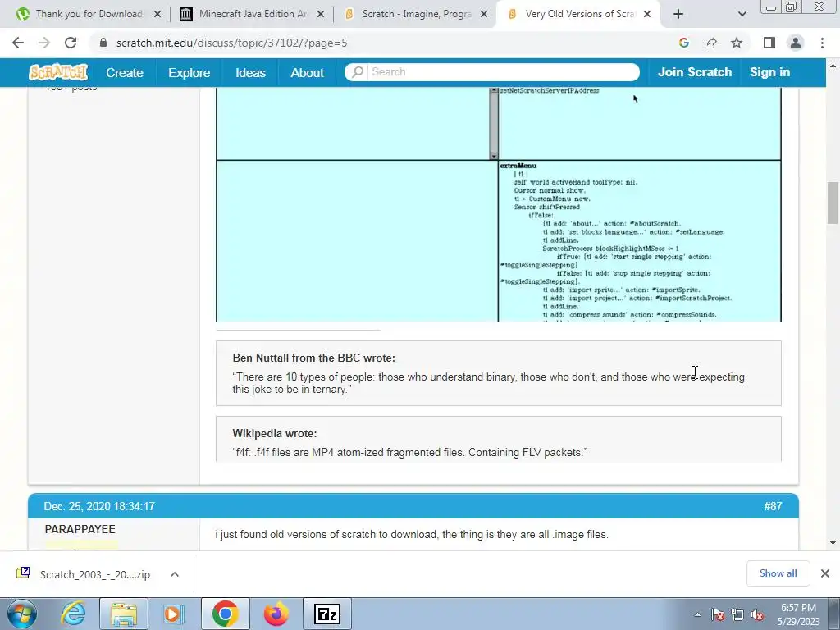Click the Scratch logo
This screenshot has width=840, height=630.
click(58, 72)
